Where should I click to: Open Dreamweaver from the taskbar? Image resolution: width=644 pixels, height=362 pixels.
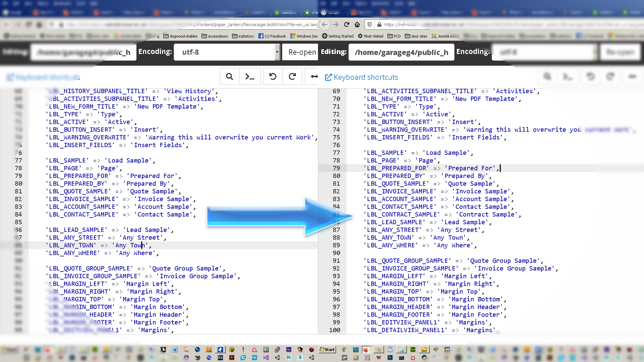click(x=413, y=350)
